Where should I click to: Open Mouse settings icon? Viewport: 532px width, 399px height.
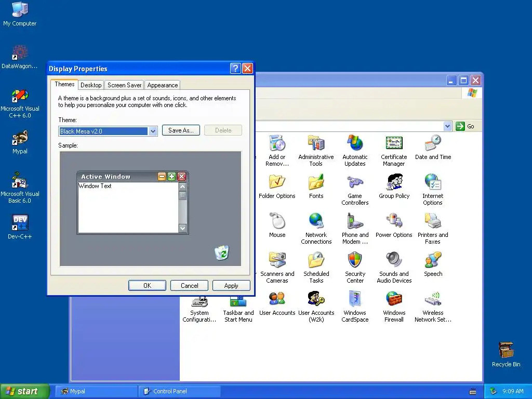277,225
